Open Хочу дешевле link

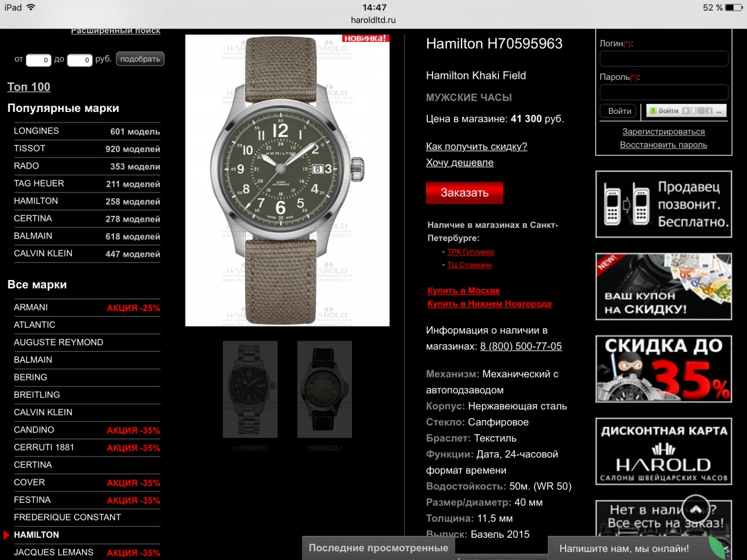pyautogui.click(x=460, y=163)
